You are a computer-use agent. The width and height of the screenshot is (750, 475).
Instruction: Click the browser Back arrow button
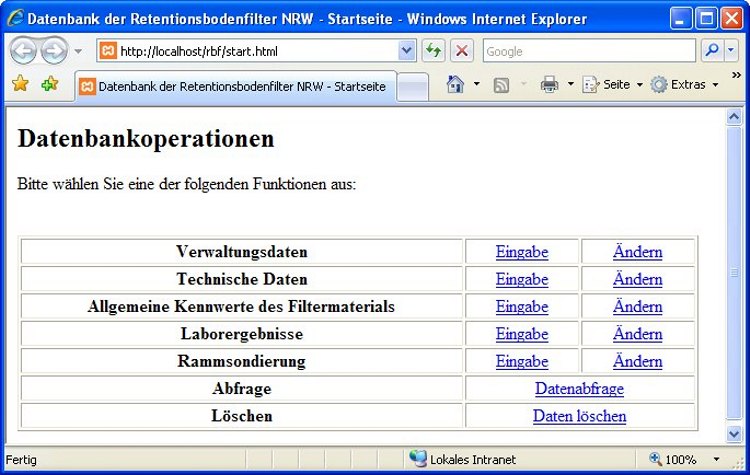(x=23, y=51)
